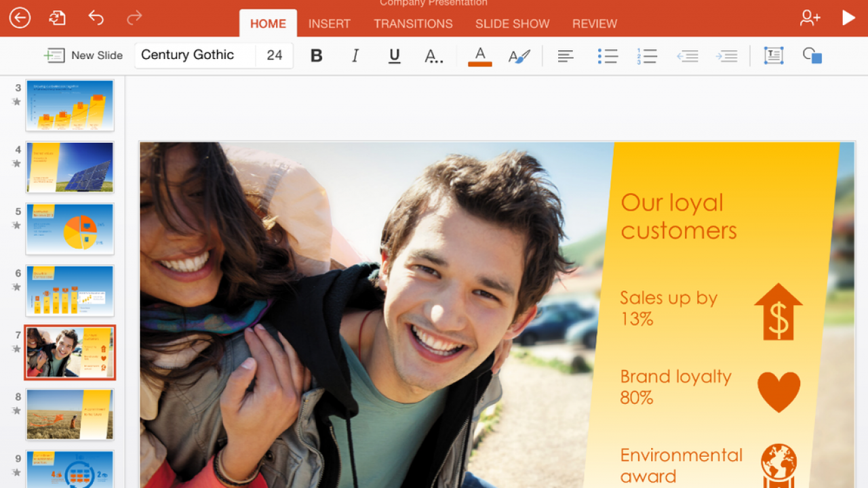Open the file options icon
Viewport: 868px width, 488px height.
[x=58, y=18]
